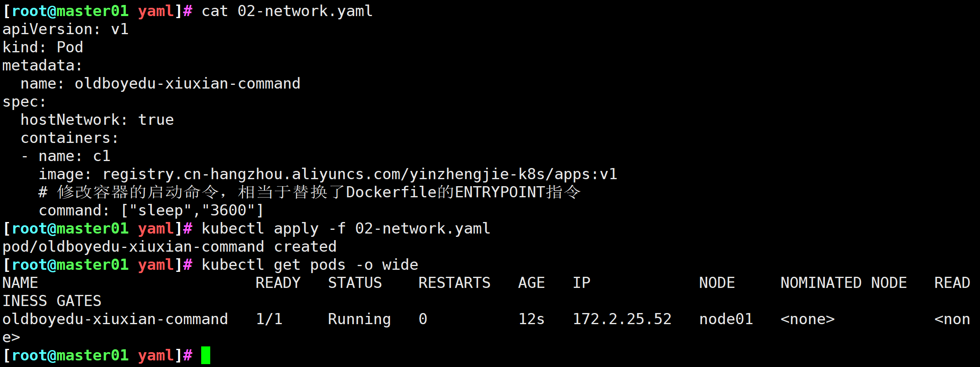
Task: Click the command: ["sleep","3600"] line
Action: point(151,210)
